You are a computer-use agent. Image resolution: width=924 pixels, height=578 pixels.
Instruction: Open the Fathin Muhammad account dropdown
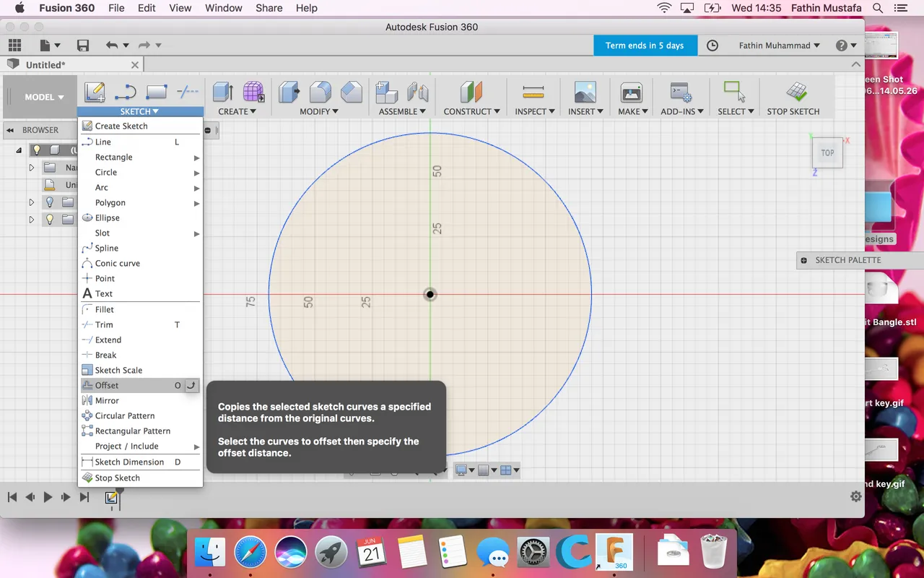point(780,46)
